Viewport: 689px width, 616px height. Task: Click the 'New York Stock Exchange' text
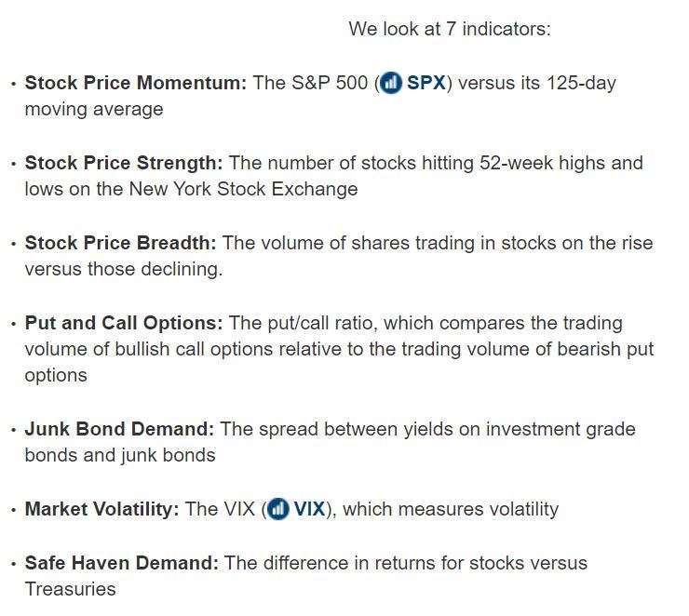(x=243, y=189)
